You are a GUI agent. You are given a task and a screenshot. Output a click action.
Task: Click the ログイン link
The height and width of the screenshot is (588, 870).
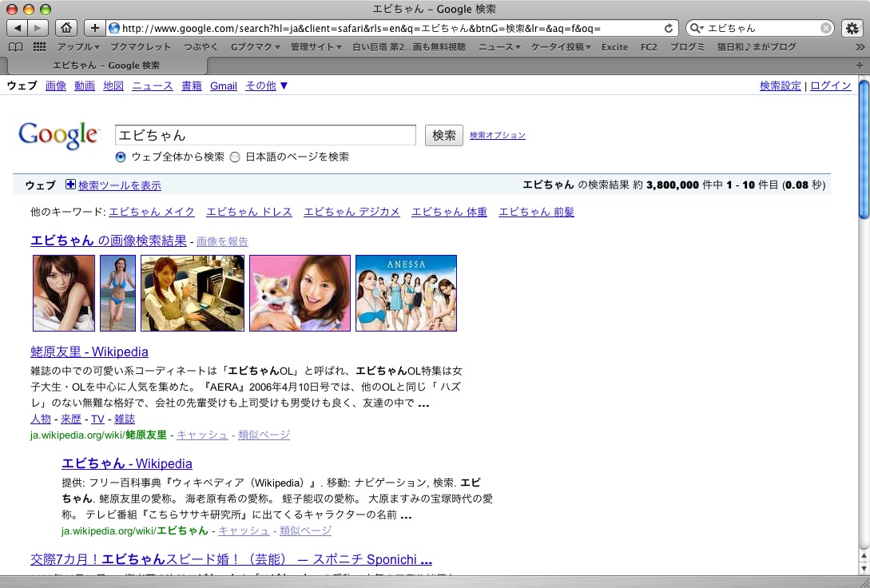click(831, 86)
